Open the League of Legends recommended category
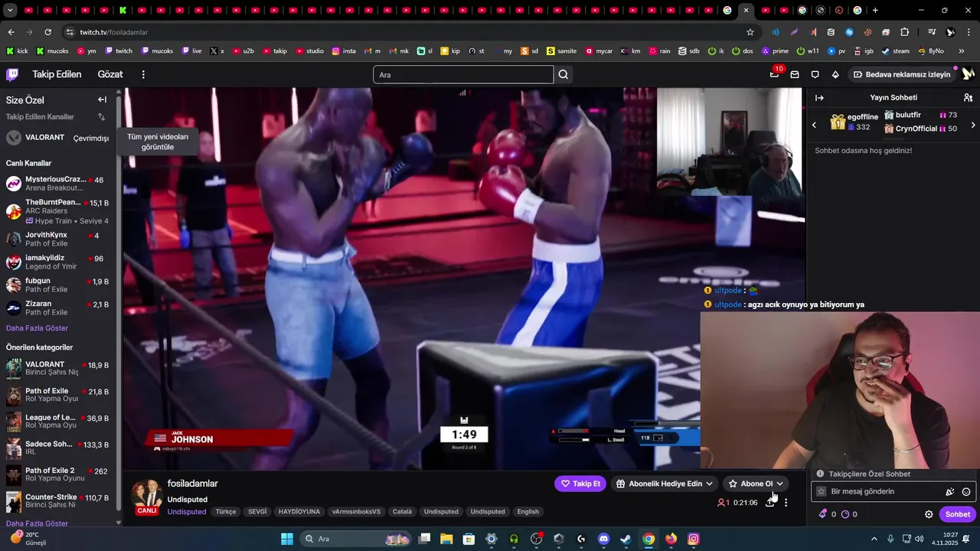The width and height of the screenshot is (980, 551). click(x=58, y=422)
